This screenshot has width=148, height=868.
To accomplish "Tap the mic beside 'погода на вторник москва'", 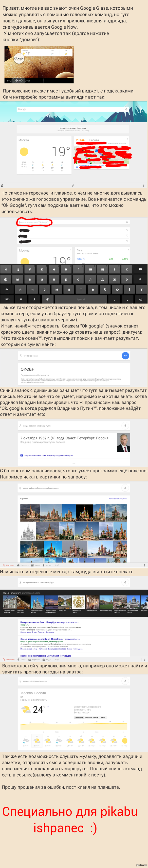I will coord(125,681).
